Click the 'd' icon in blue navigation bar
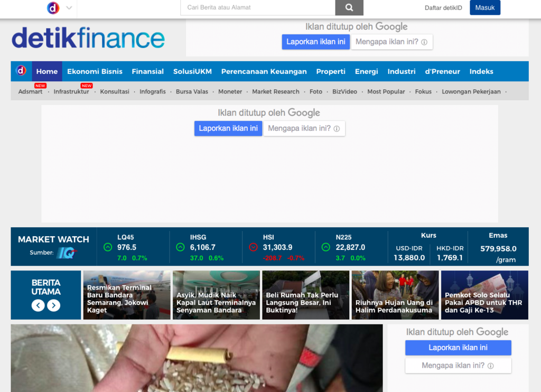The image size is (541, 392). pos(21,71)
